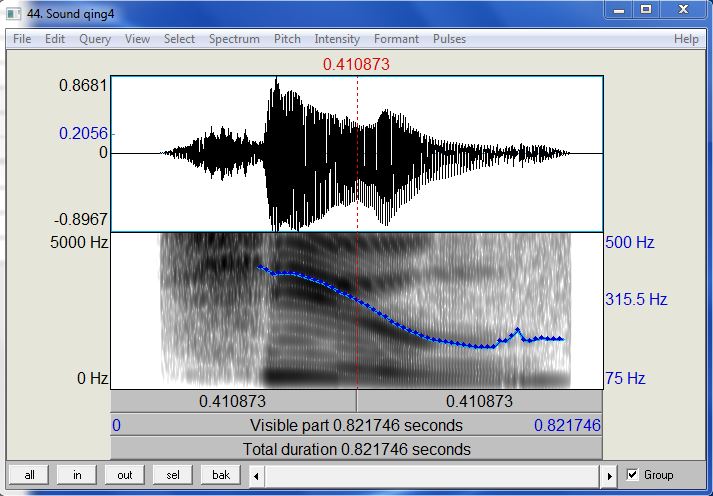Viewport: 713px width, 496px height.
Task: Click the scrollbar left arrow
Action: (x=256, y=476)
